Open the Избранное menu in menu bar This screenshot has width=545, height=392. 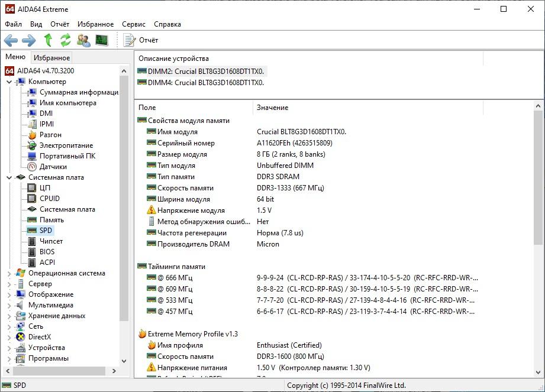pyautogui.click(x=96, y=24)
